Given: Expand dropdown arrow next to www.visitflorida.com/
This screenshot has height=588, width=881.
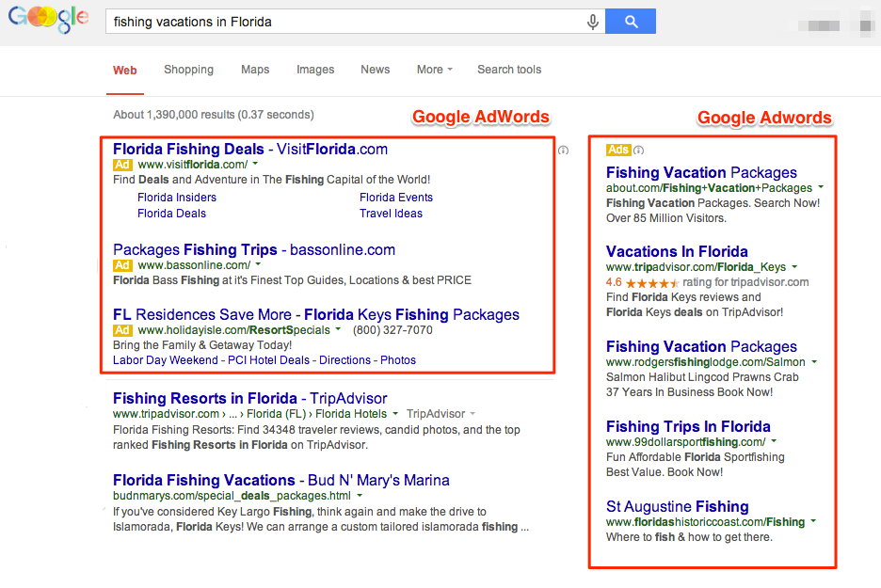Looking at the screenshot, I should (x=255, y=165).
